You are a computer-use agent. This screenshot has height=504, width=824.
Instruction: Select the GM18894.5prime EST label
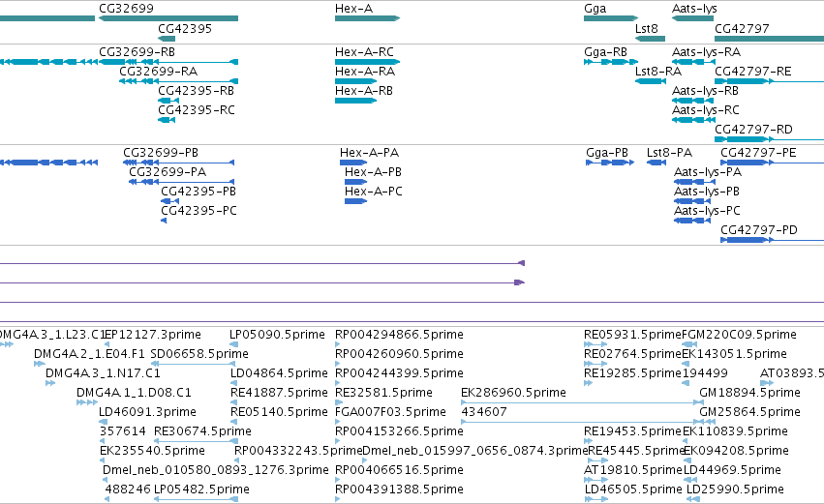point(749,393)
